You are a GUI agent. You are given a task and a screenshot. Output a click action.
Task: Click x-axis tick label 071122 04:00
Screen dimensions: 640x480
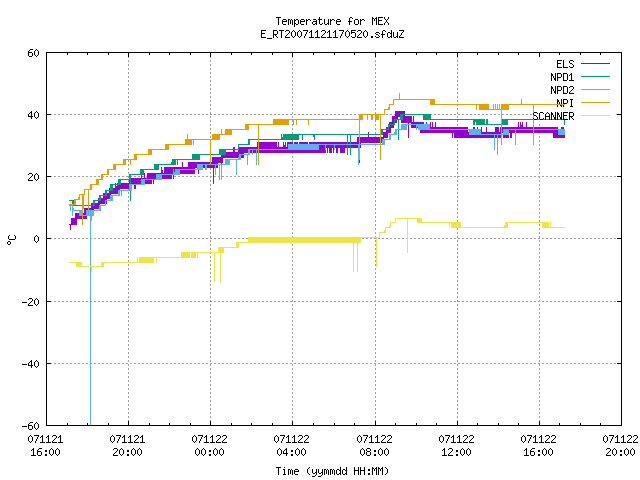click(291, 446)
